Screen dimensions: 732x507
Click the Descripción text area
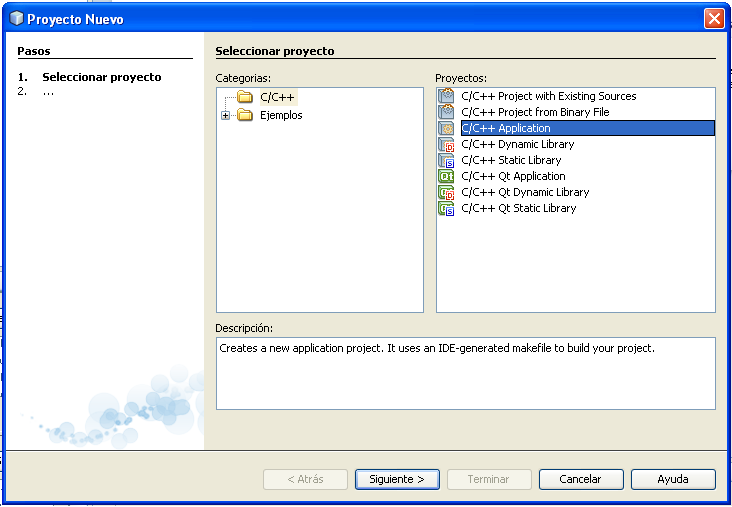coord(465,373)
